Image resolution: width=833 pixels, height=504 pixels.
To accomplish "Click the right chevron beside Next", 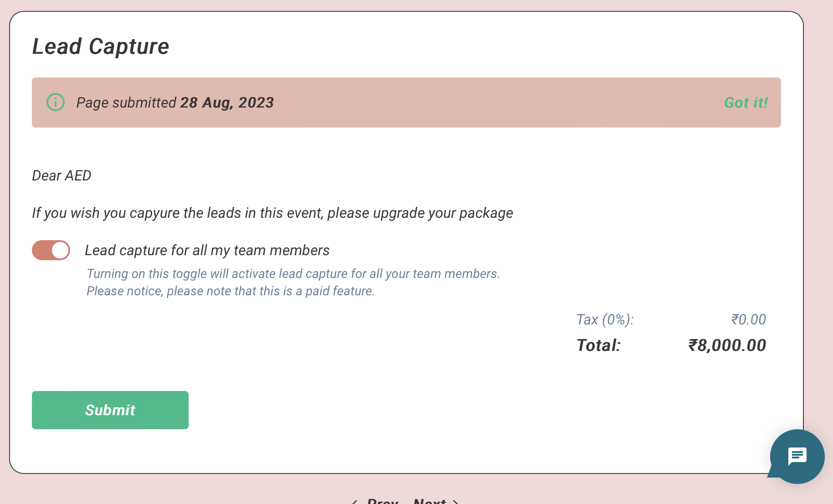I will 455,502.
